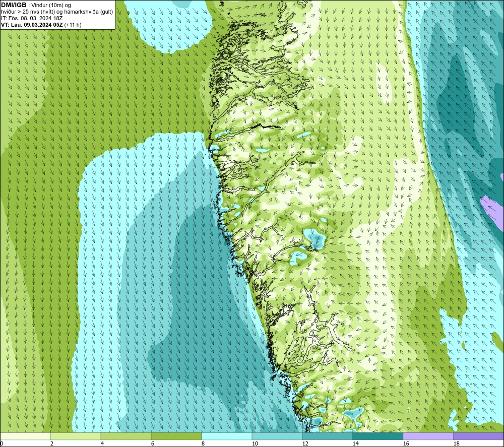The height and width of the screenshot is (447, 504).
Task: Click the 6–8 m/s dark green legend swatch
Action: tap(176, 436)
